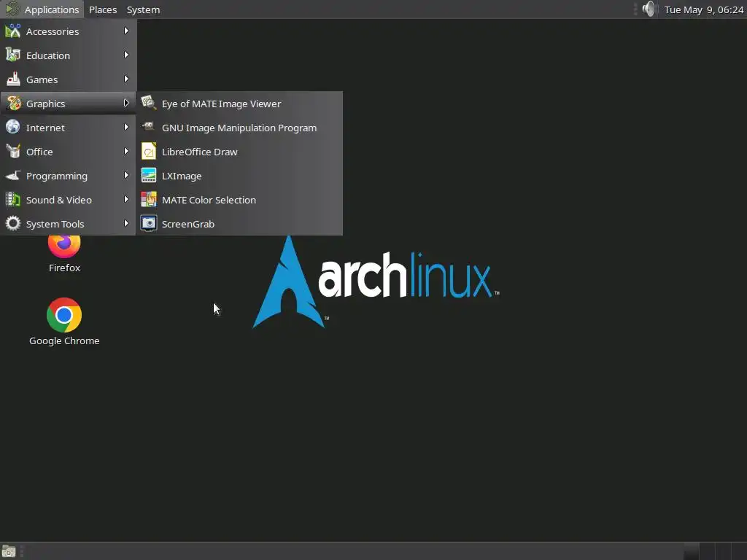The width and height of the screenshot is (747, 560).
Task: Expand the Sound & Video submenu arrow
Action: (x=126, y=199)
